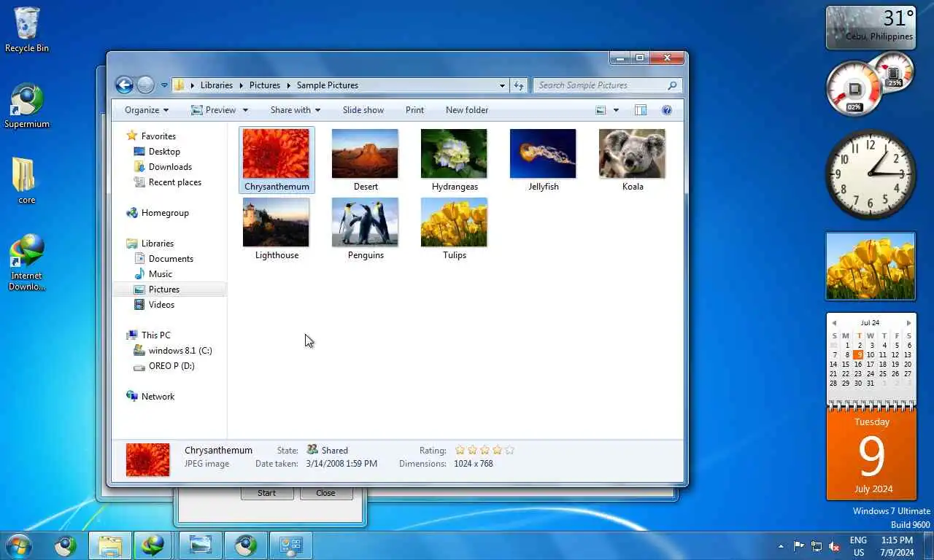Click Preview in the toolbar
Viewport: 934px width, 560px height.
coord(213,110)
